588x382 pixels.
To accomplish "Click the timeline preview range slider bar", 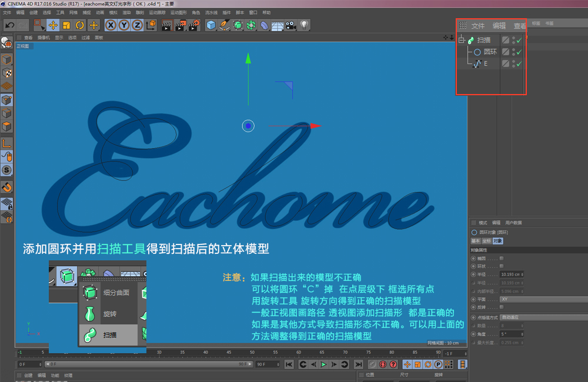I will pyautogui.click(x=149, y=364).
